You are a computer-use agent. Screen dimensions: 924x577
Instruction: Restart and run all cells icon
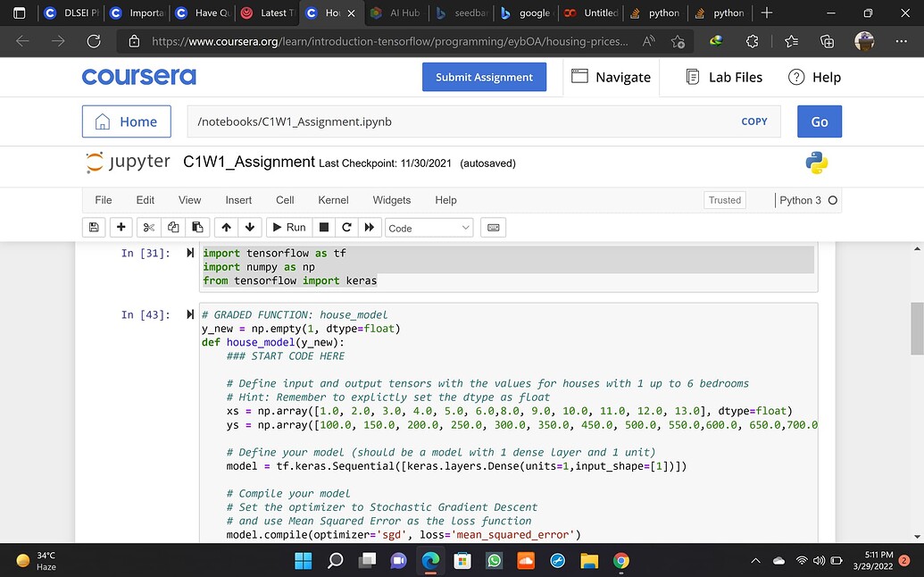pos(369,228)
